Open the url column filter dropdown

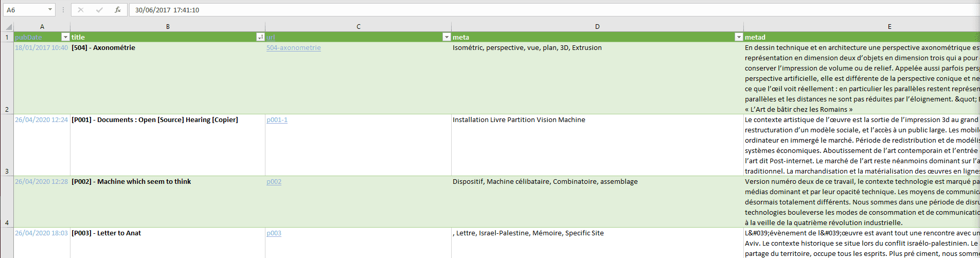click(x=447, y=37)
